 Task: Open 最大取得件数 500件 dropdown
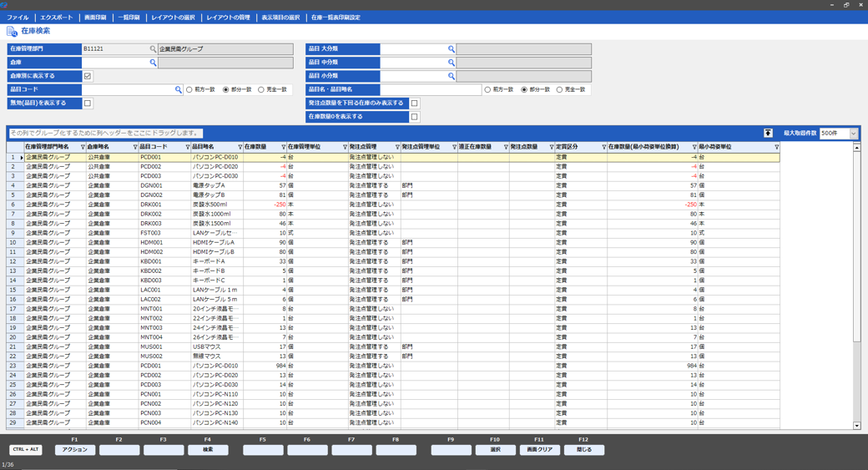pos(853,134)
